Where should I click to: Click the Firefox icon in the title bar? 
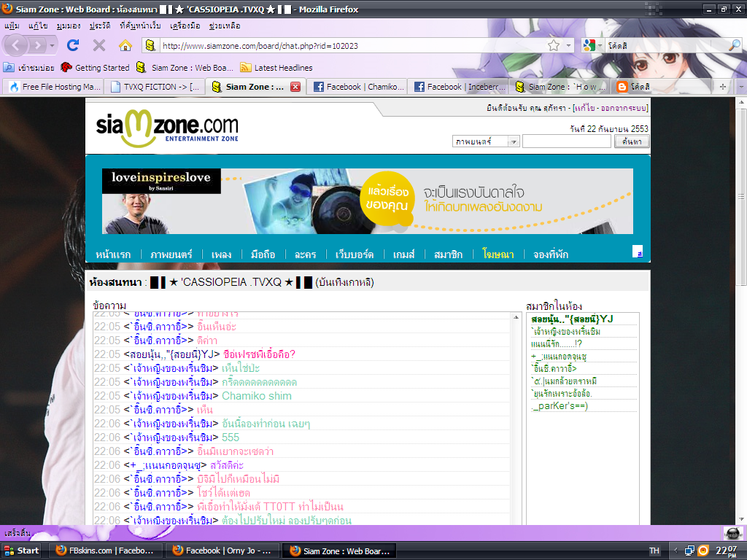point(7,9)
